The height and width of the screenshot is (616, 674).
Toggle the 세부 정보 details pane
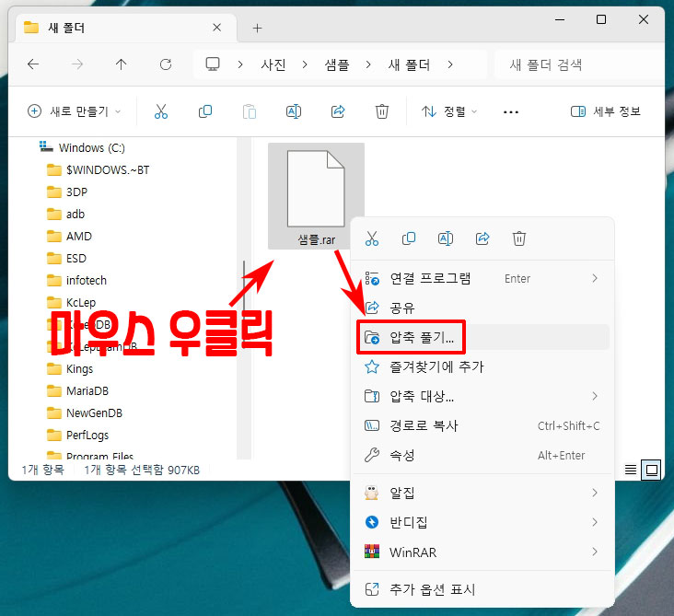[x=606, y=111]
